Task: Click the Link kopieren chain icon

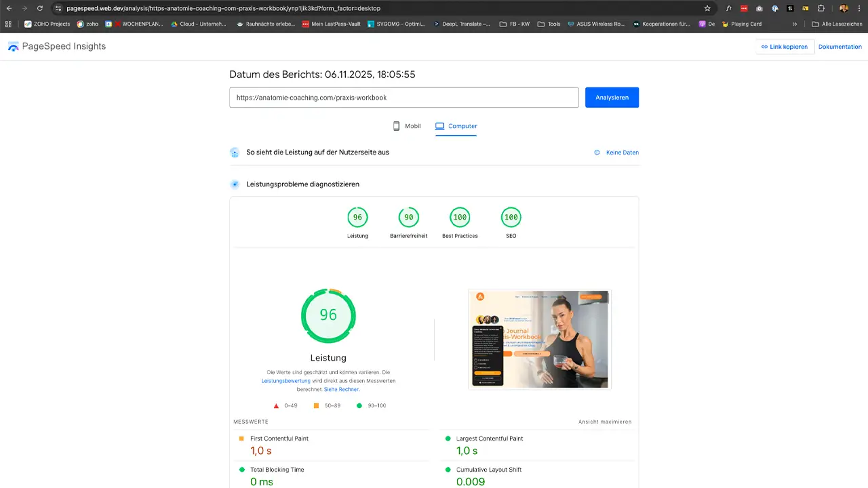Action: (766, 47)
